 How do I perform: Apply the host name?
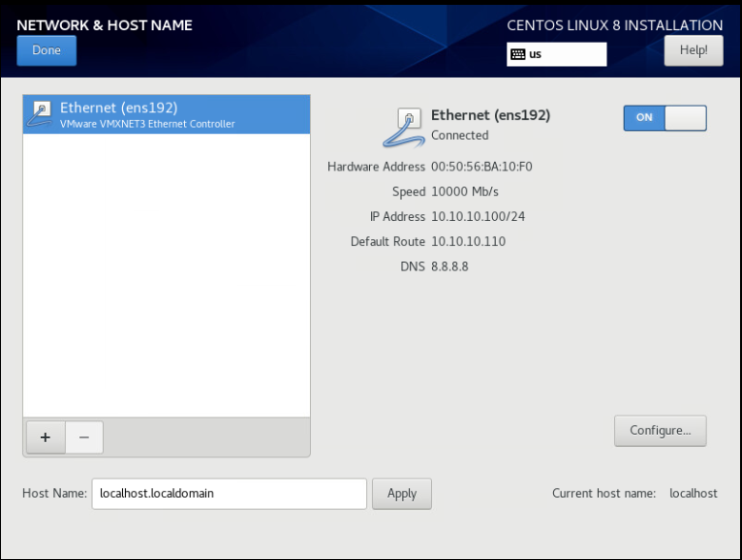pos(402,494)
